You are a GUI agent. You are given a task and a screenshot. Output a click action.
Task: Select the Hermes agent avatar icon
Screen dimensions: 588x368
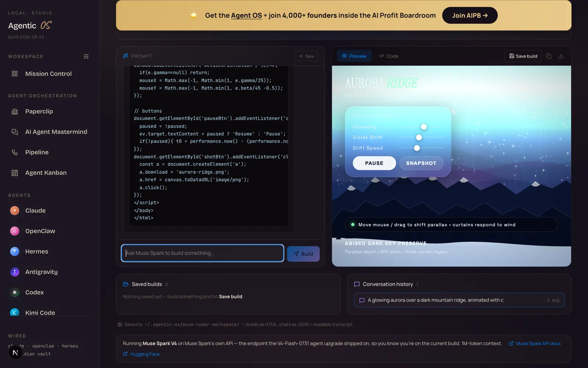click(x=14, y=251)
